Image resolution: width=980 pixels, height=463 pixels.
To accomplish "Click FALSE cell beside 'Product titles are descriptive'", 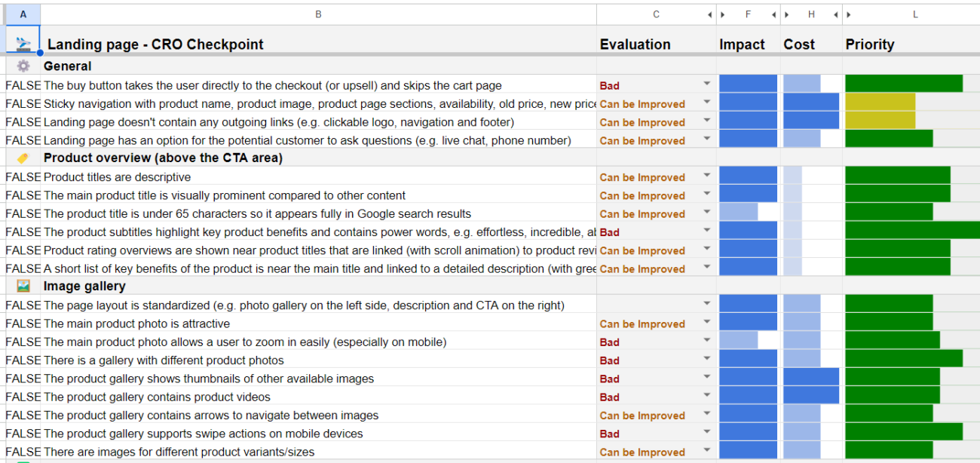I will point(23,177).
